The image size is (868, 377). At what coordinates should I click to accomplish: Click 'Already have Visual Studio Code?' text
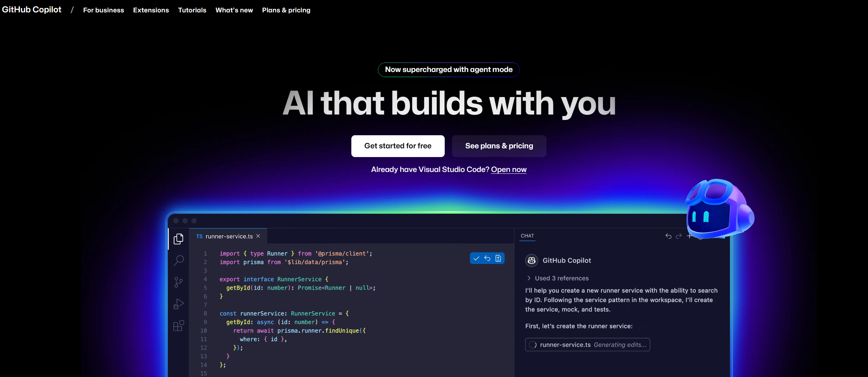pyautogui.click(x=430, y=169)
